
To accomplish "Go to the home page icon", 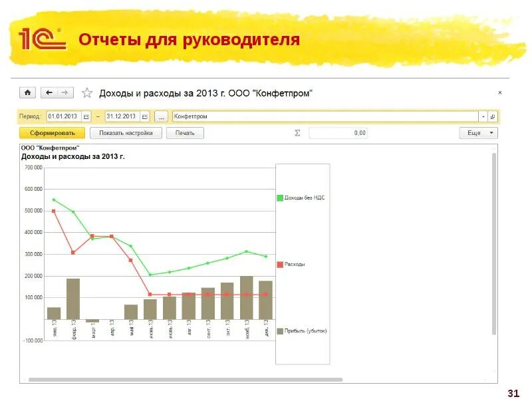I will 27,92.
